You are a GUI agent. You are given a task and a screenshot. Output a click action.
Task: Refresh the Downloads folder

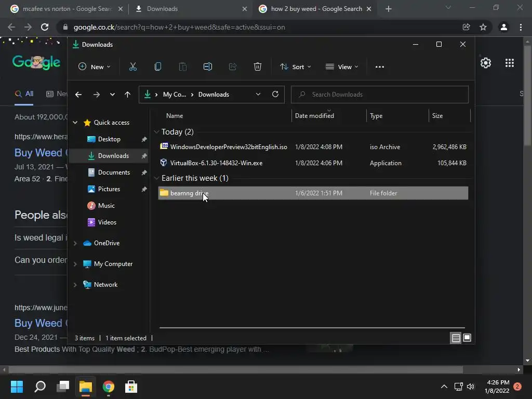point(275,95)
